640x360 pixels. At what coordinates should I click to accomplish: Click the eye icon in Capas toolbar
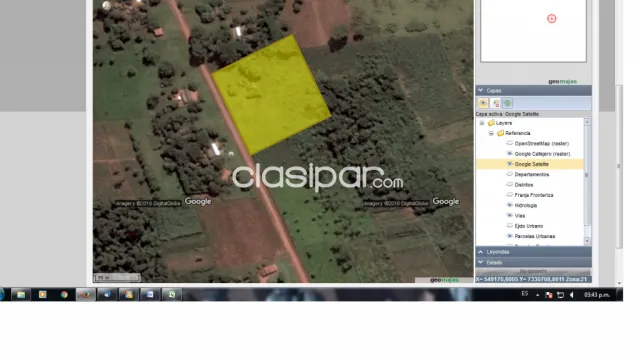tap(483, 103)
